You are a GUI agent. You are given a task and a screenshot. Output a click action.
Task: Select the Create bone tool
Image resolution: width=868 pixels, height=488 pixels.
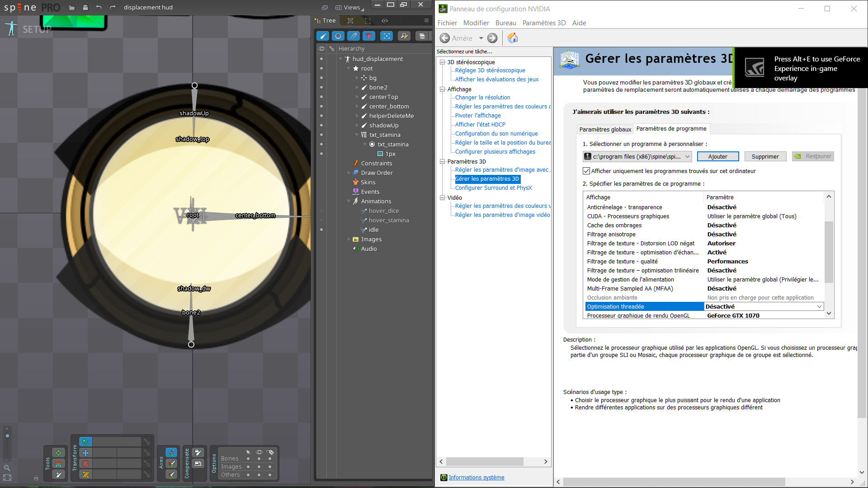click(x=58, y=474)
